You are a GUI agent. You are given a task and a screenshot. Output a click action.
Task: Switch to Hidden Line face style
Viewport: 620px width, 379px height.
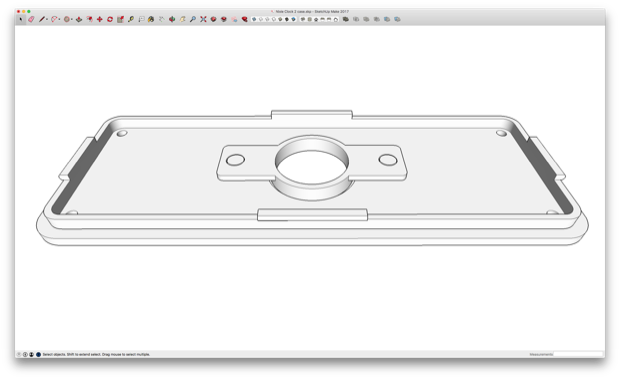click(274, 19)
